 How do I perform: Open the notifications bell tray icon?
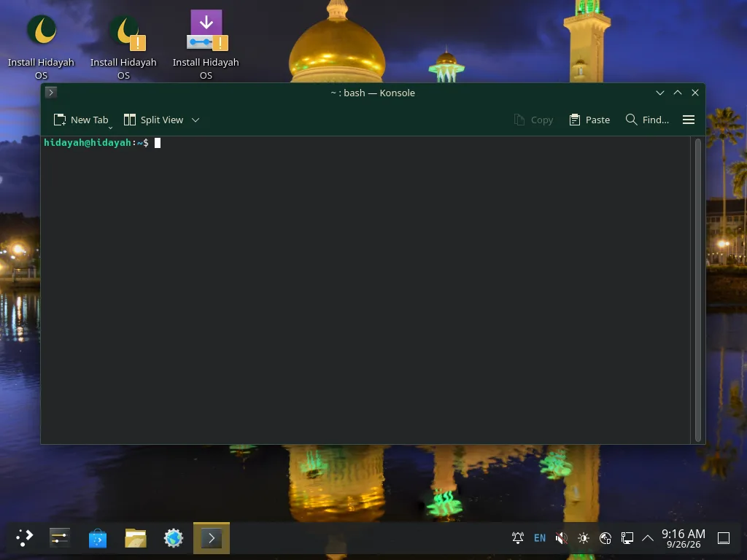click(x=518, y=538)
